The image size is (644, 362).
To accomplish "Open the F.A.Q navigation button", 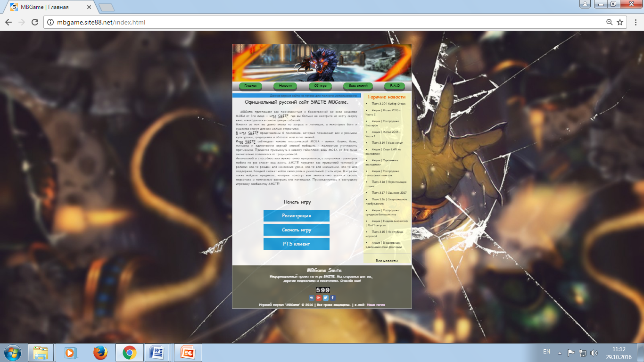I will tap(395, 86).
